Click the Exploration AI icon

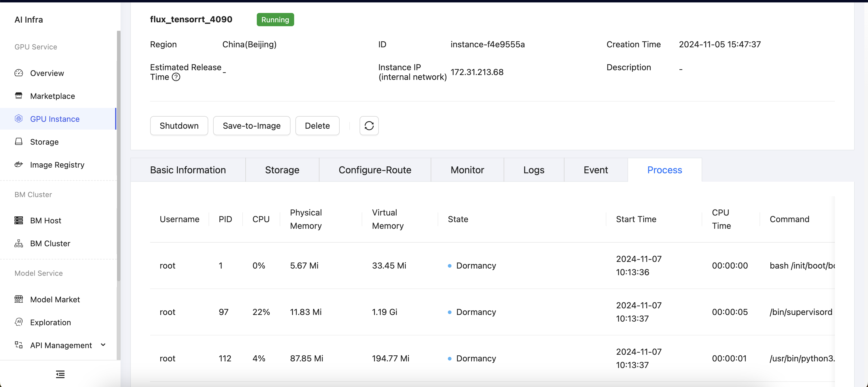pyautogui.click(x=18, y=322)
